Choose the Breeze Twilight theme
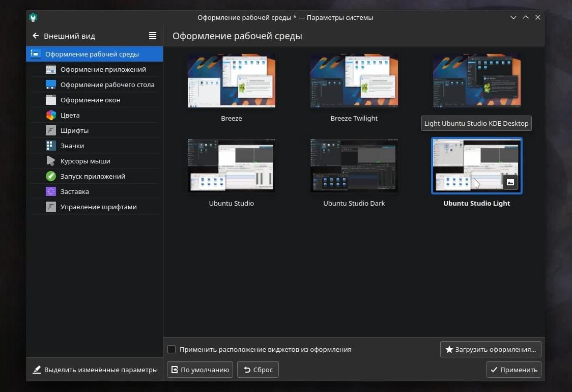Viewport: 572px width, 392px height. 354,80
